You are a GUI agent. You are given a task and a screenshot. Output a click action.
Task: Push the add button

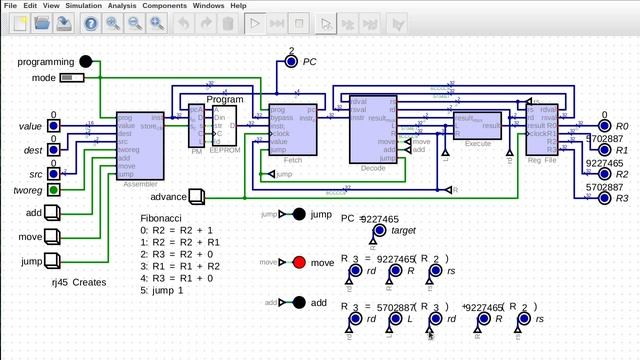point(52,213)
